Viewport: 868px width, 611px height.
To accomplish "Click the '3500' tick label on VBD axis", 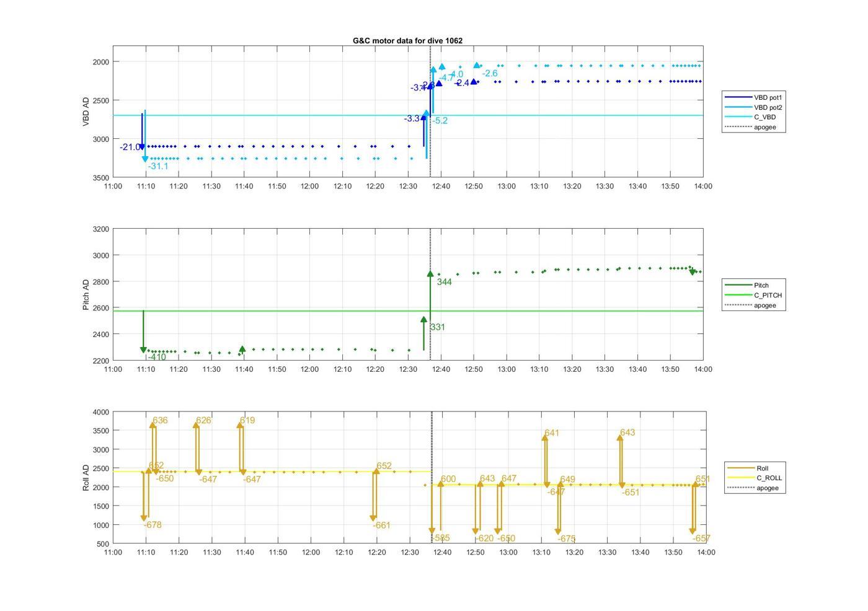I will (101, 178).
